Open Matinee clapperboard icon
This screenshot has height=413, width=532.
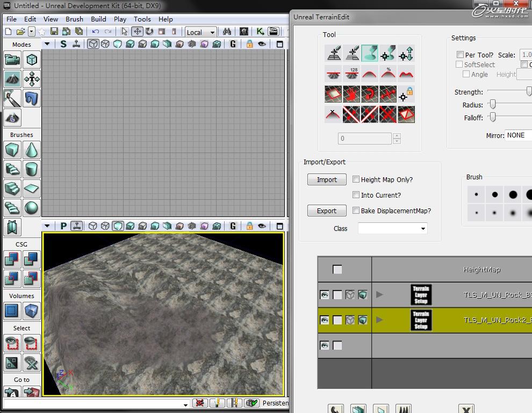(x=273, y=32)
